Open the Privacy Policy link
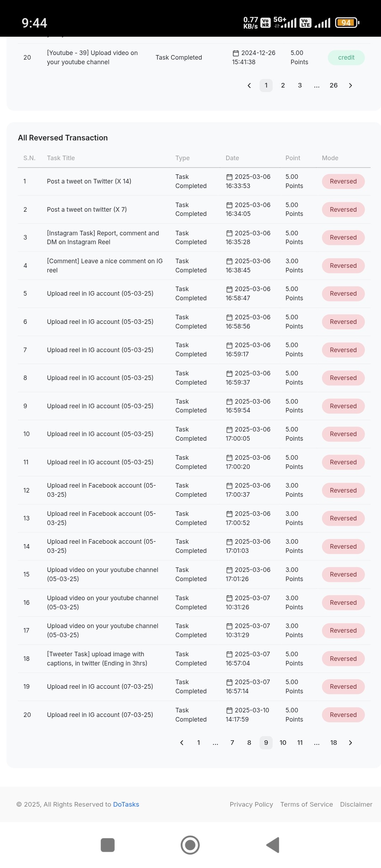 tap(251, 804)
